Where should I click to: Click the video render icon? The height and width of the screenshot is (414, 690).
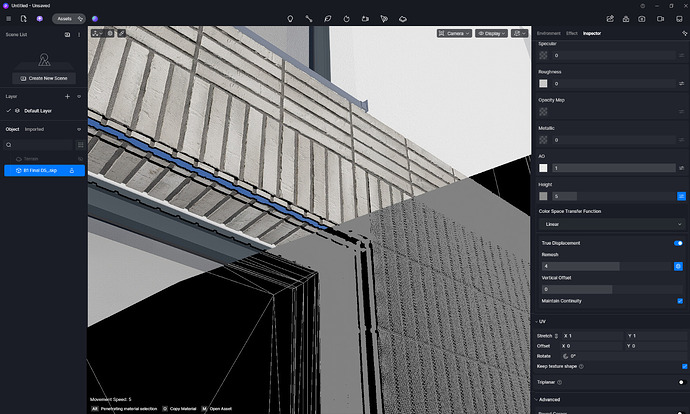point(661,19)
